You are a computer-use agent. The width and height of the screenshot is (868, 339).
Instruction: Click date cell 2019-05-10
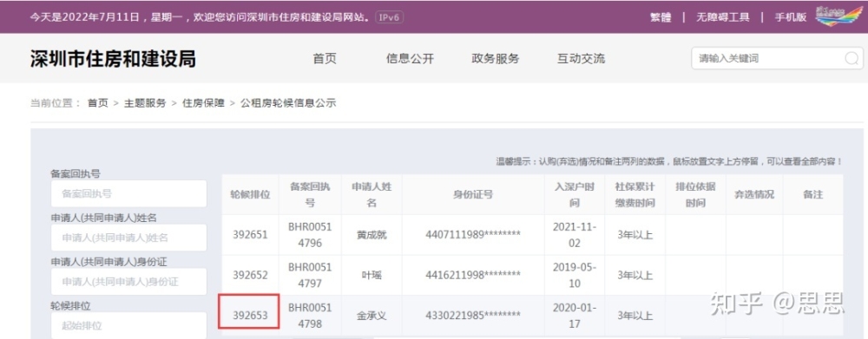click(575, 275)
